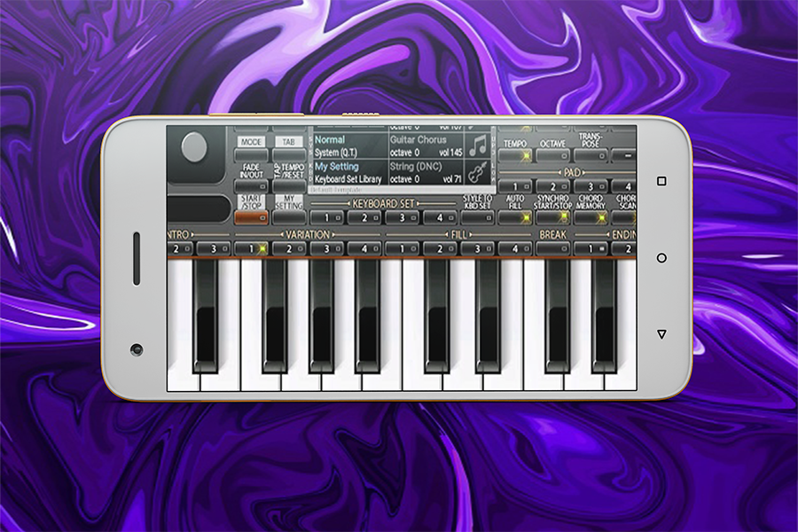The width and height of the screenshot is (798, 532).
Task: Trigger Fill 2 button
Action: pos(440,249)
